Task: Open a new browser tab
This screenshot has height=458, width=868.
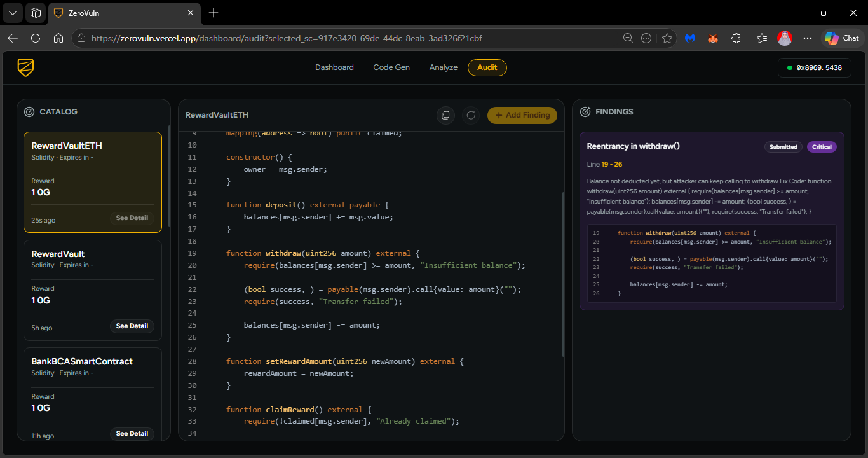Action: tap(214, 13)
